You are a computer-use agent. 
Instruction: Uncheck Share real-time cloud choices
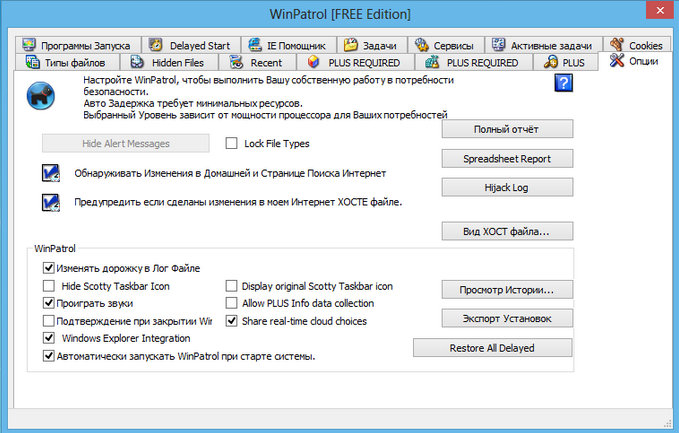pos(232,321)
